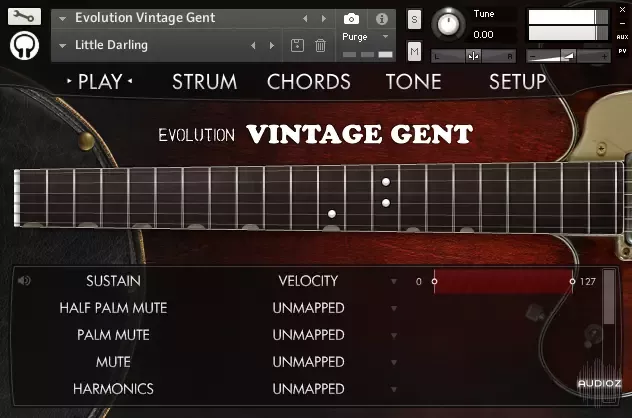Toggle the Mute (M) button

[x=414, y=51]
